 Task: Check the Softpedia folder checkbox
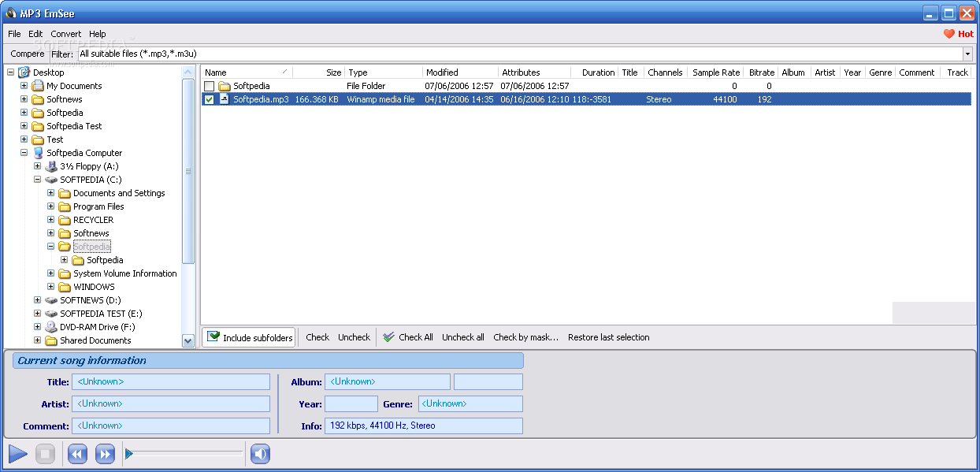coord(209,86)
